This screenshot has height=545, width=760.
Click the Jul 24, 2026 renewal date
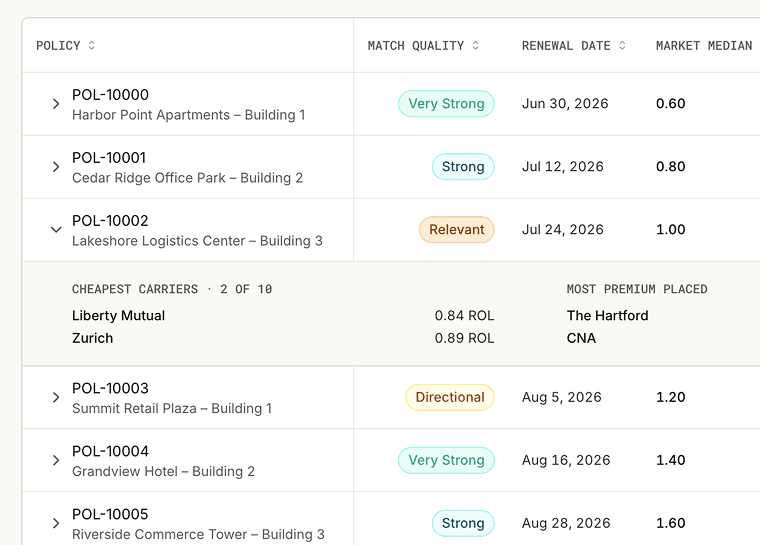click(563, 230)
